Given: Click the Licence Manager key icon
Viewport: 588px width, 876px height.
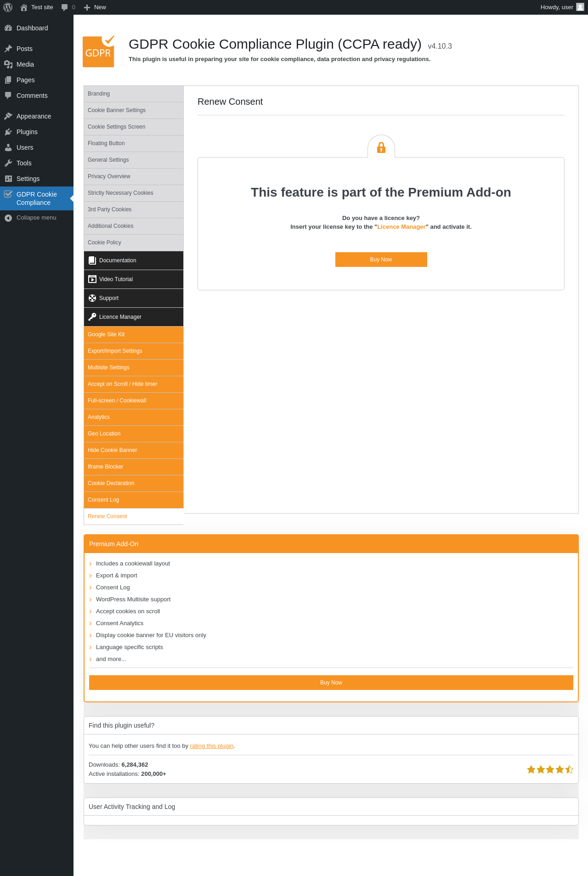Looking at the screenshot, I should (x=92, y=317).
